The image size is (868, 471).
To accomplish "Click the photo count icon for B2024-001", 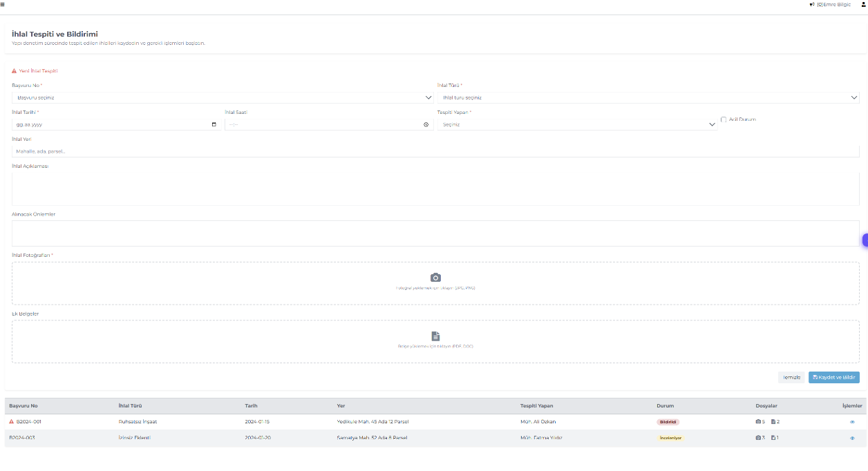I will [x=759, y=421].
